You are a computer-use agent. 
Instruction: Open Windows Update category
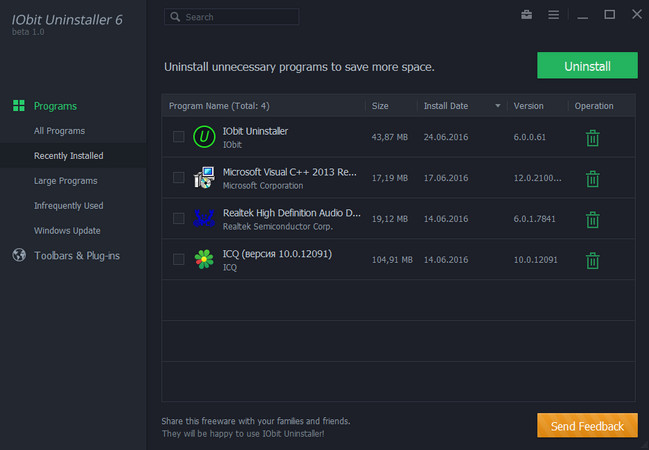[x=67, y=230]
